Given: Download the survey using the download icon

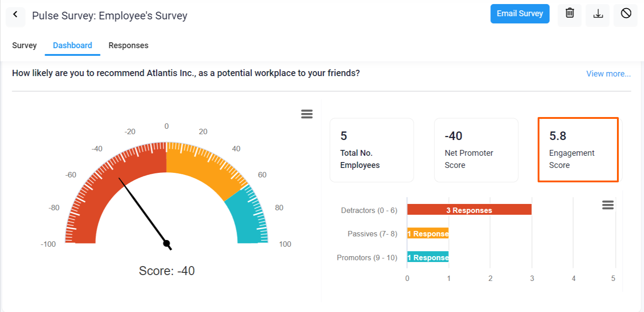Looking at the screenshot, I should coord(598,14).
